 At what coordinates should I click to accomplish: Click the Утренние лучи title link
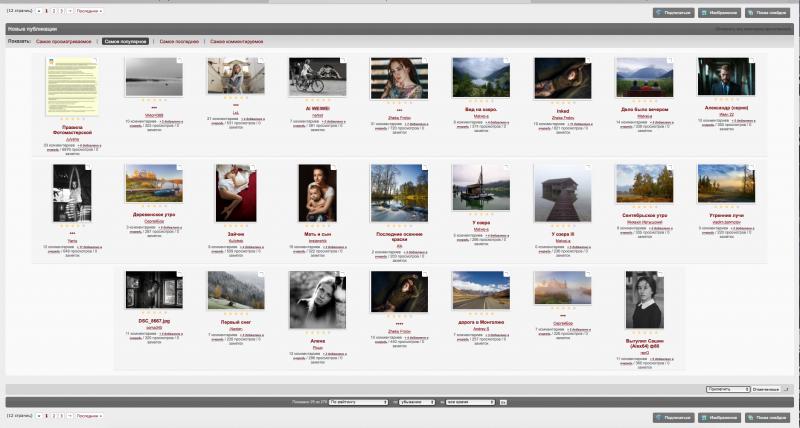click(727, 215)
